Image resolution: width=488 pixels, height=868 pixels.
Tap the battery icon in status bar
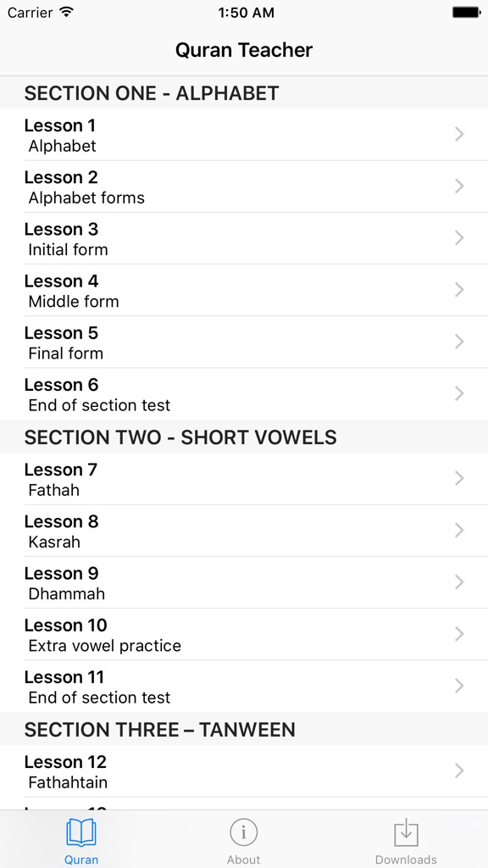(x=466, y=13)
